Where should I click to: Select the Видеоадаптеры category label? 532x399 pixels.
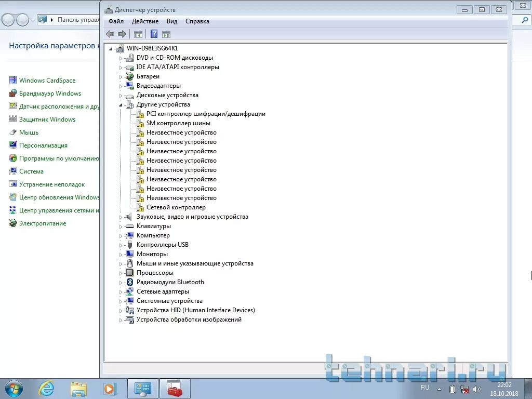click(159, 86)
